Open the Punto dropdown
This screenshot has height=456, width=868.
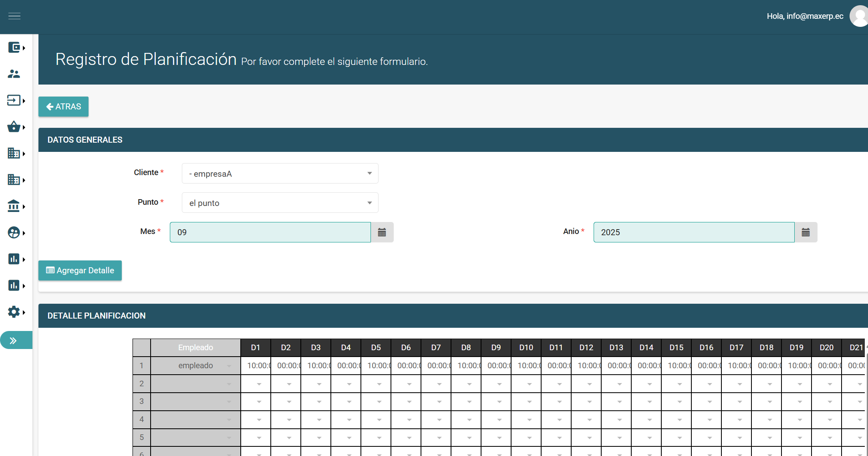[280, 203]
